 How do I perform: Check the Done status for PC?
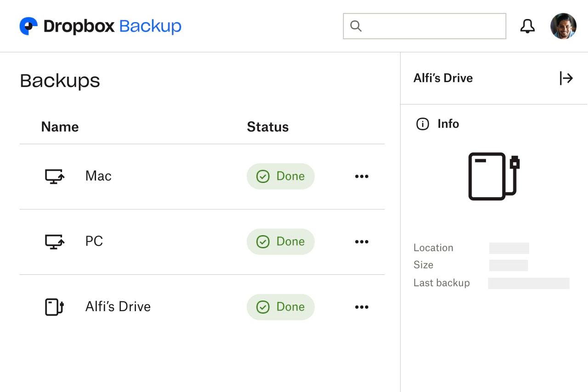click(x=280, y=241)
